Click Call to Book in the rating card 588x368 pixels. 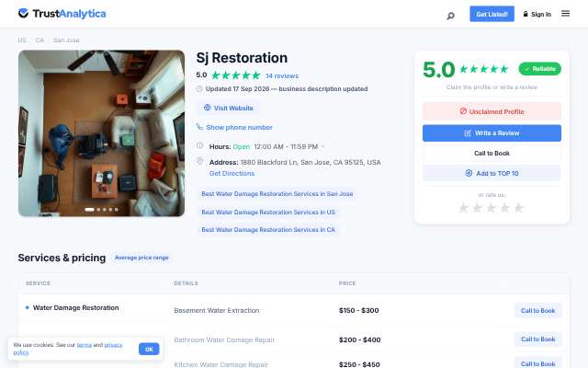tap(492, 154)
